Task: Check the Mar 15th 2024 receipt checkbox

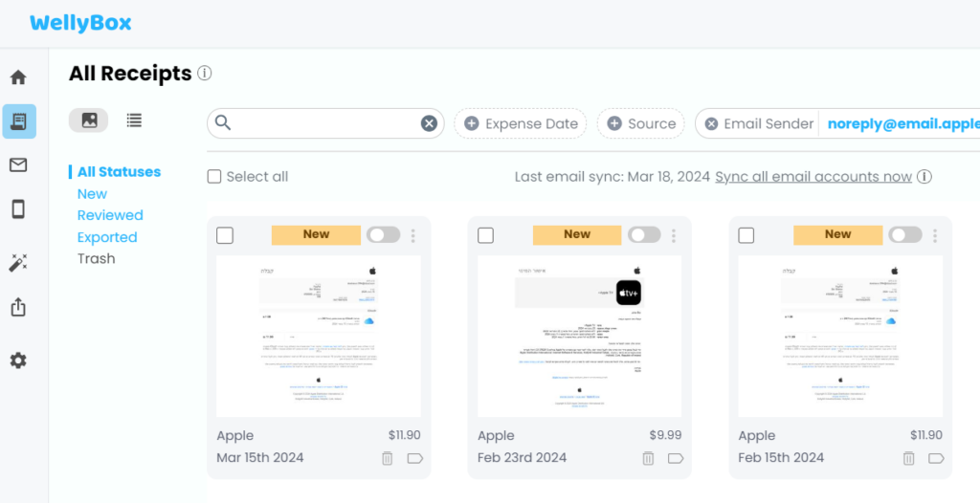Action: pyautogui.click(x=225, y=235)
